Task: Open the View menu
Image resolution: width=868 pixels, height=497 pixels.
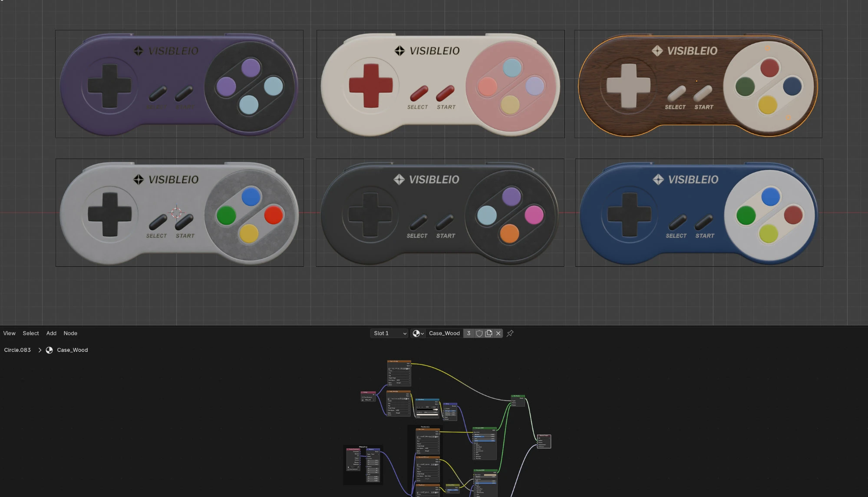Action: click(9, 333)
